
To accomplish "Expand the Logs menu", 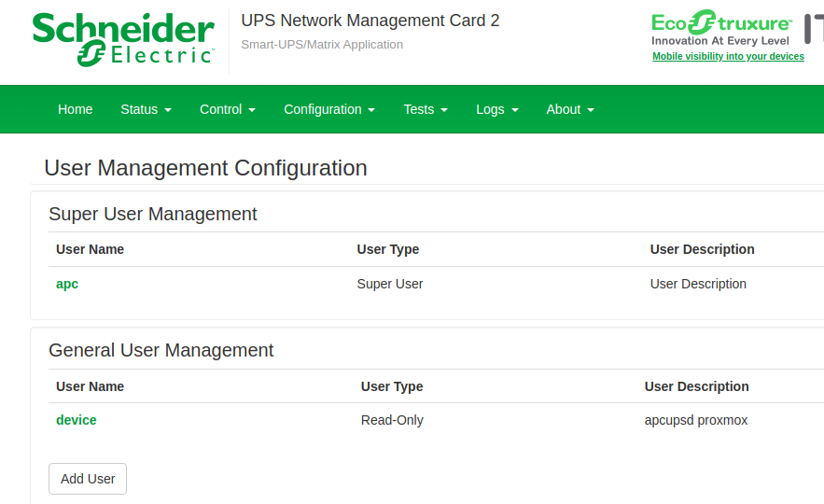I will tap(496, 109).
